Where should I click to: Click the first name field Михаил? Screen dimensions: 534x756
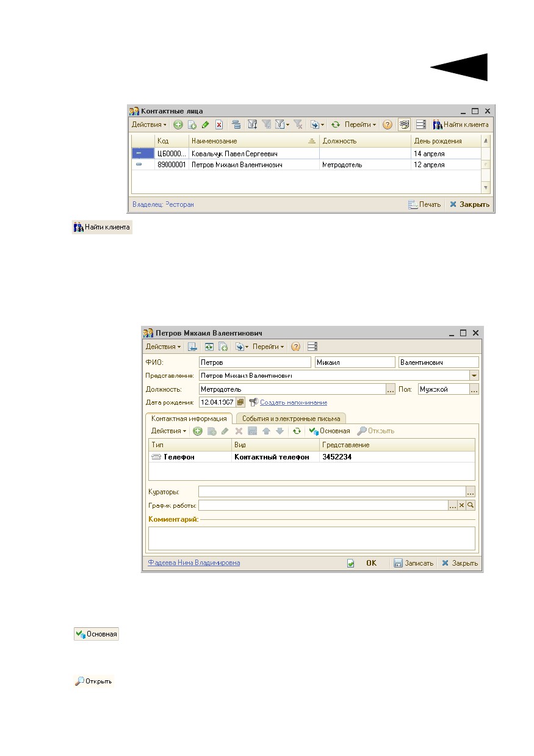coord(355,362)
